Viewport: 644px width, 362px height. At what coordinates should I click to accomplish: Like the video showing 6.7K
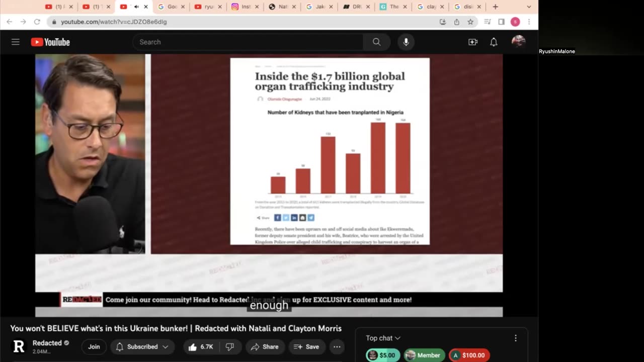pyautogui.click(x=201, y=347)
